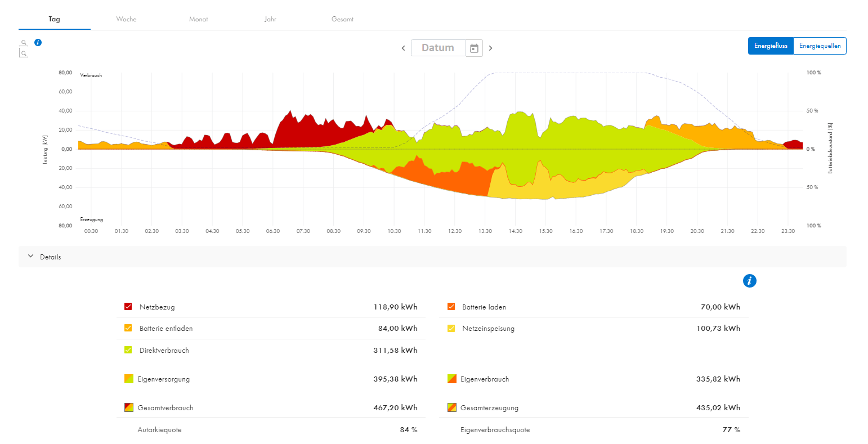This screenshot has height=444, width=868.
Task: Switch to the Woche tab
Action: pyautogui.click(x=126, y=19)
